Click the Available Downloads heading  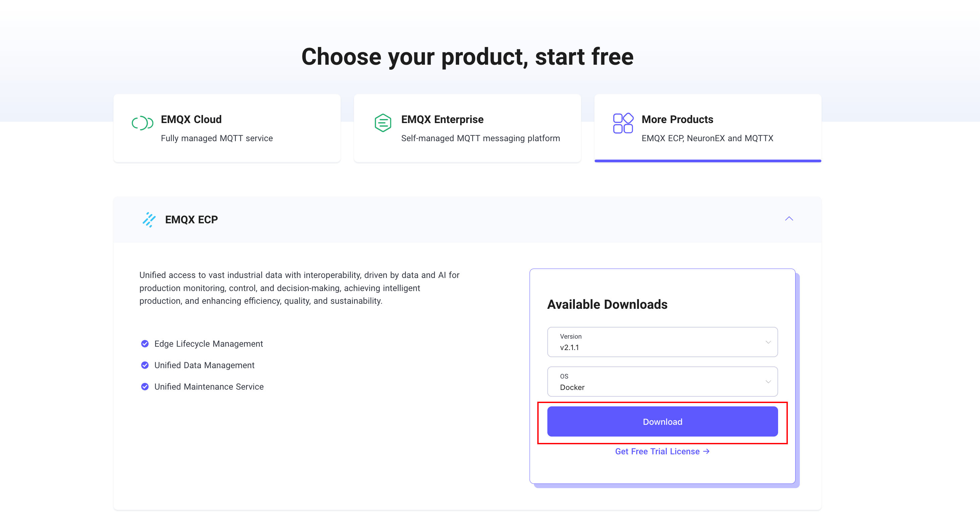click(x=607, y=304)
